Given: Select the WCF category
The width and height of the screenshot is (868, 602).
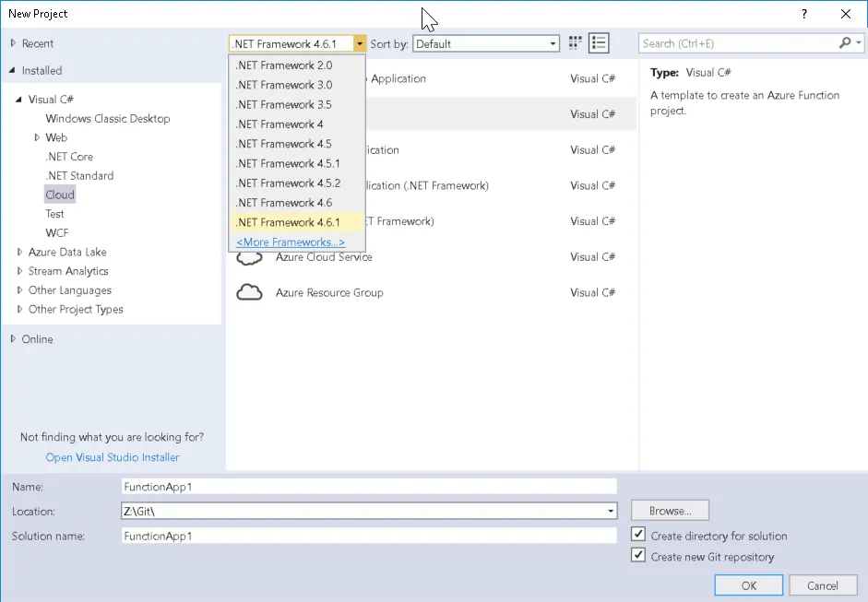Looking at the screenshot, I should (x=57, y=233).
